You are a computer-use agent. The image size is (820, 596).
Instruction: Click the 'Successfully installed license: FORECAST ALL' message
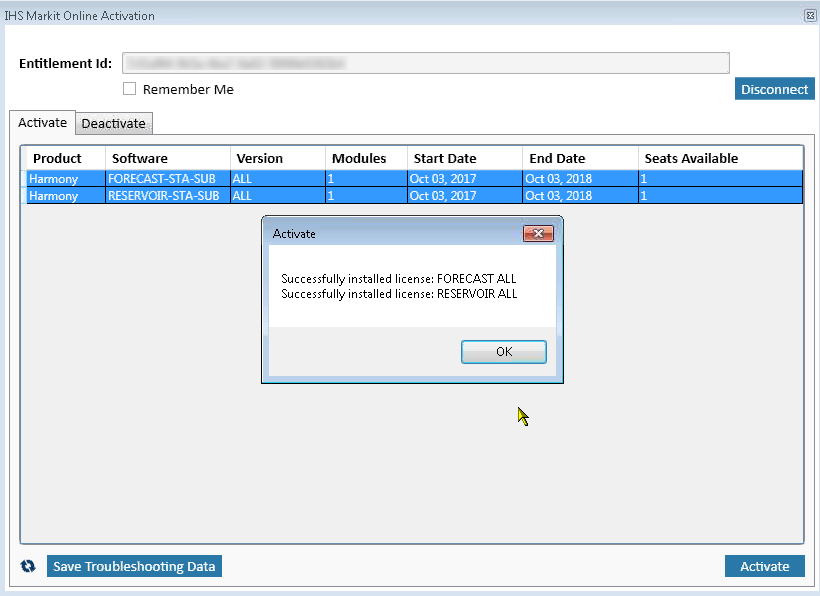[x=398, y=279]
